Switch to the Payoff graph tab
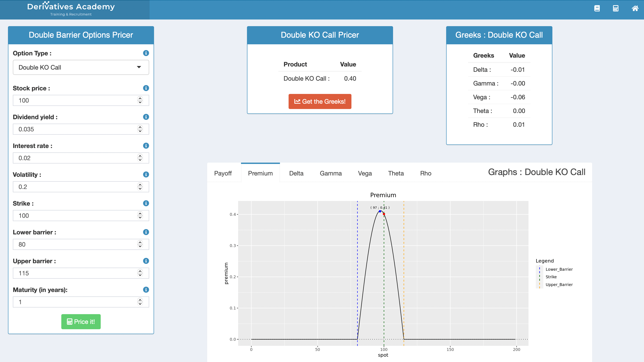Image resolution: width=644 pixels, height=362 pixels. click(x=223, y=173)
